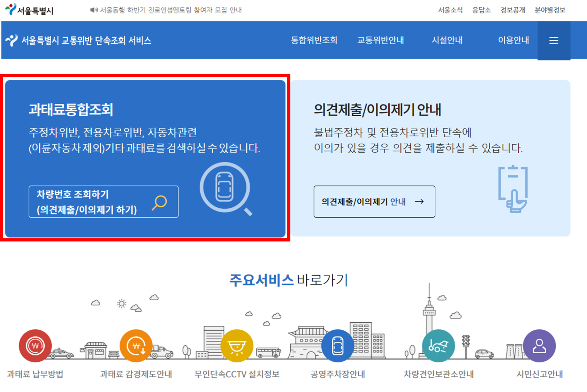
Task: Open the purple 시민신고안내 person icon
Action: [x=539, y=346]
